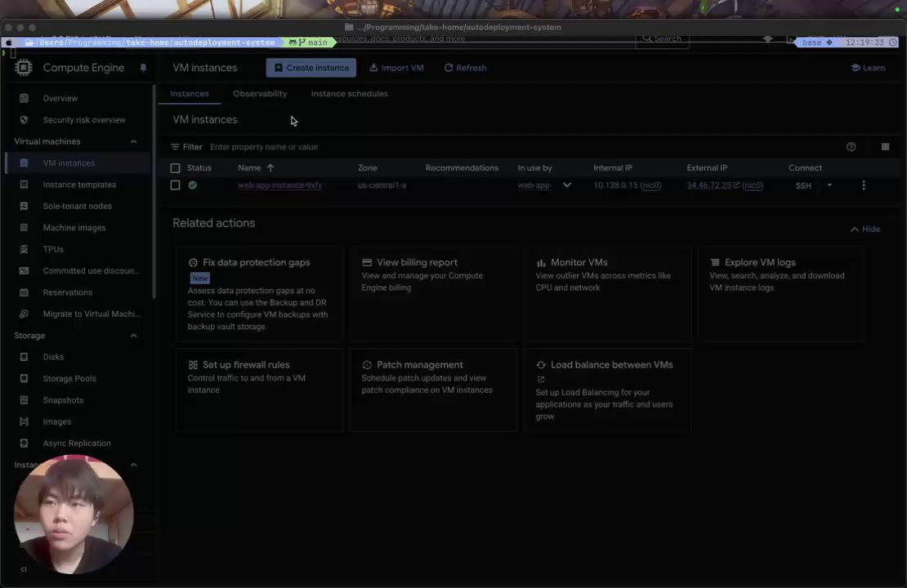Open the filter help question-mark icon

coord(851,147)
